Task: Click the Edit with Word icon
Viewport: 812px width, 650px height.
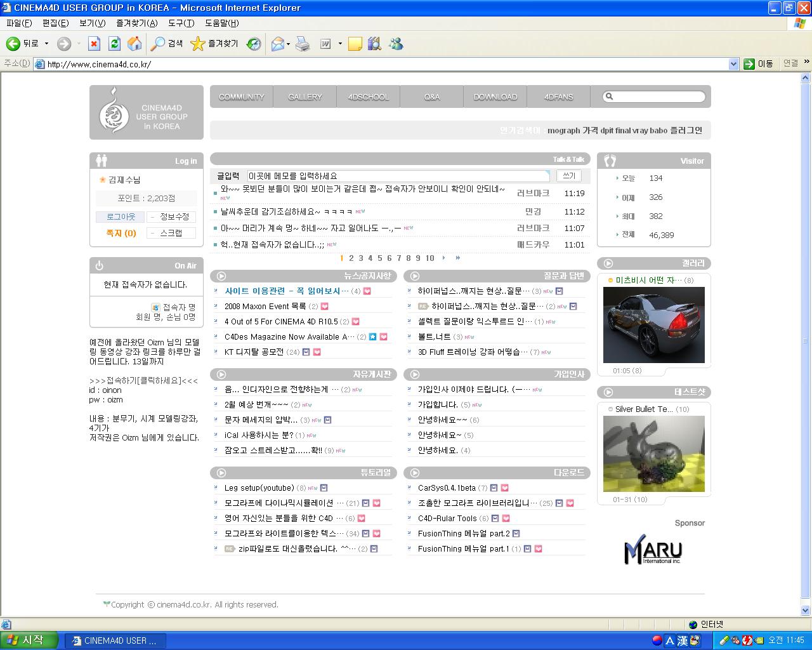Action: [x=325, y=43]
